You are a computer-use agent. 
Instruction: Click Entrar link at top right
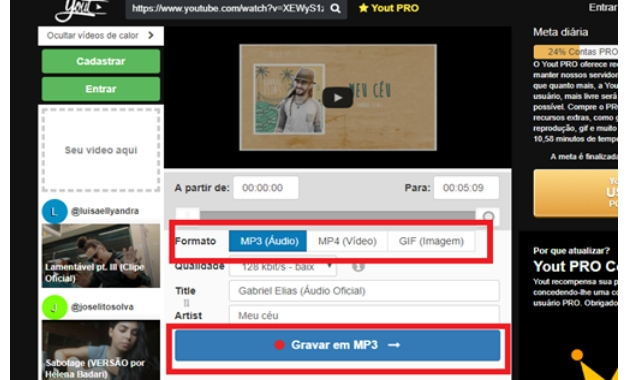[x=603, y=8]
